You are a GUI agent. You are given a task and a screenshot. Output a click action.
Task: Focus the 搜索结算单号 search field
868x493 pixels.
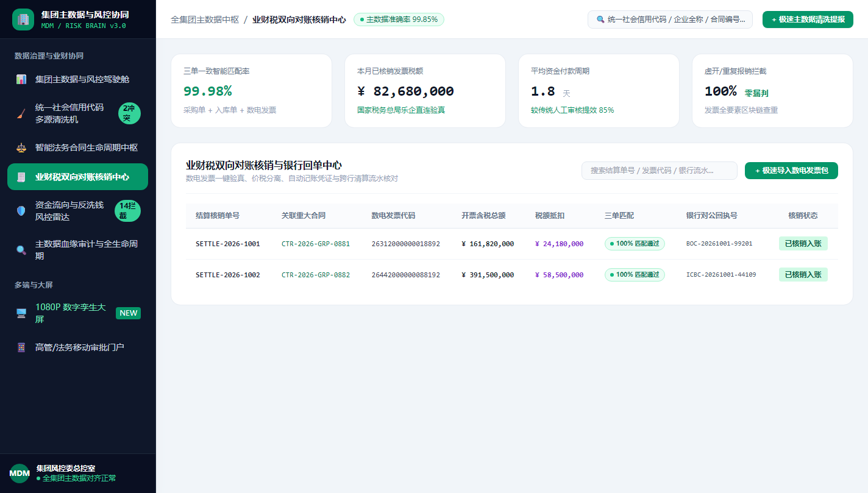click(x=659, y=171)
